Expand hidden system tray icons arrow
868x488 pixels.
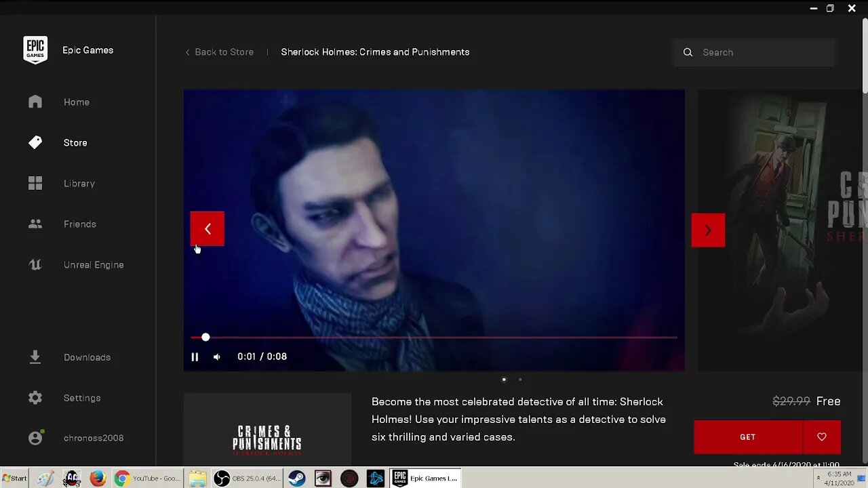point(818,479)
